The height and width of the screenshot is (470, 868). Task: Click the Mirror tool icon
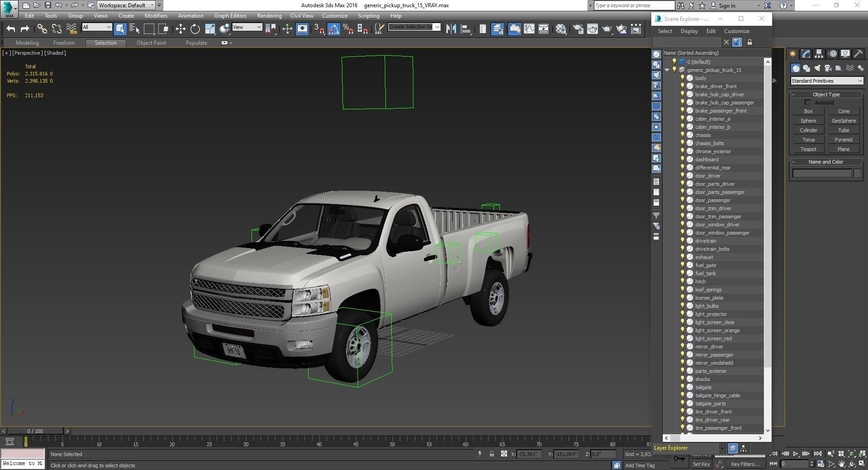pos(451,28)
